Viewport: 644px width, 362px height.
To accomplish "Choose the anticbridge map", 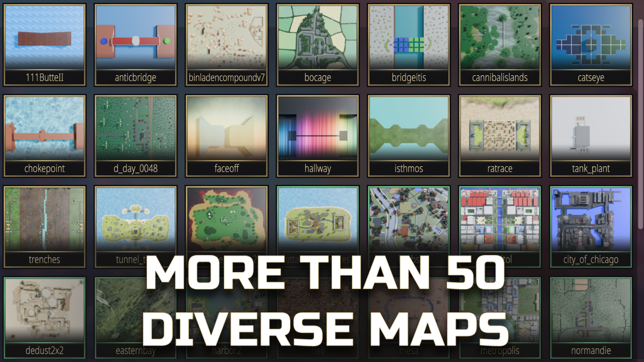I will (135, 45).
